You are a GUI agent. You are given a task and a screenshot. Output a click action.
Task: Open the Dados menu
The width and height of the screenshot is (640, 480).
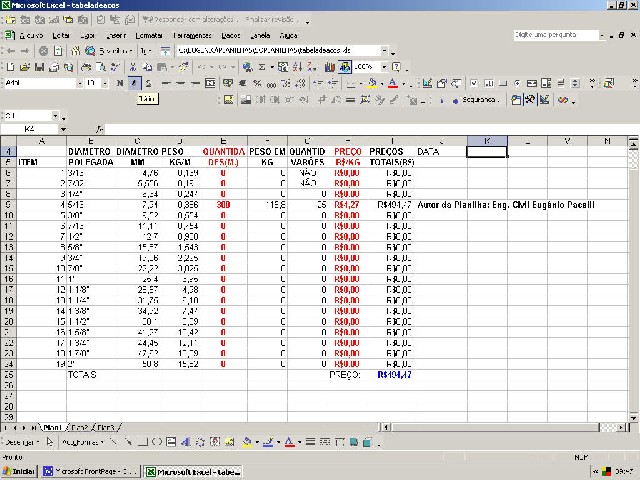[231, 36]
